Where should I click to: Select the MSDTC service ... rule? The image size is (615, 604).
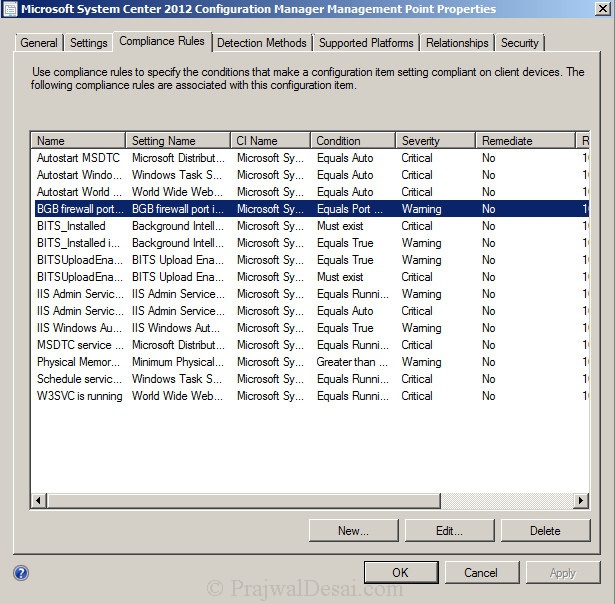coord(310,345)
